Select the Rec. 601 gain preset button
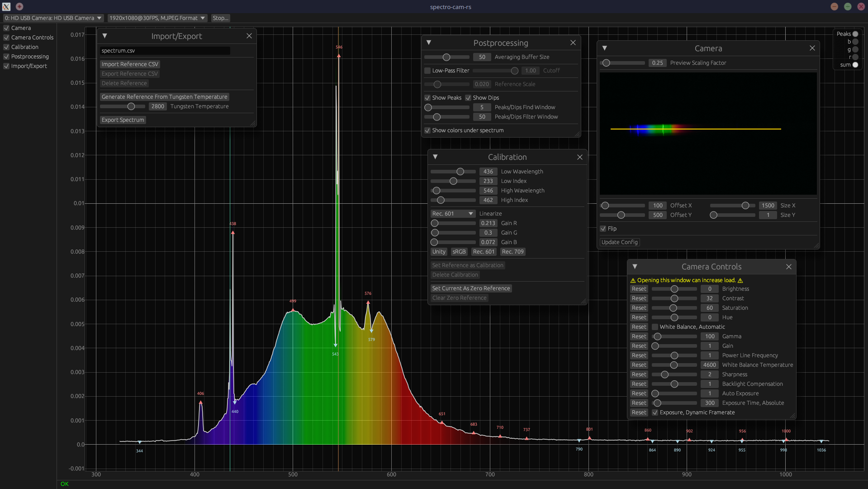 pyautogui.click(x=484, y=252)
